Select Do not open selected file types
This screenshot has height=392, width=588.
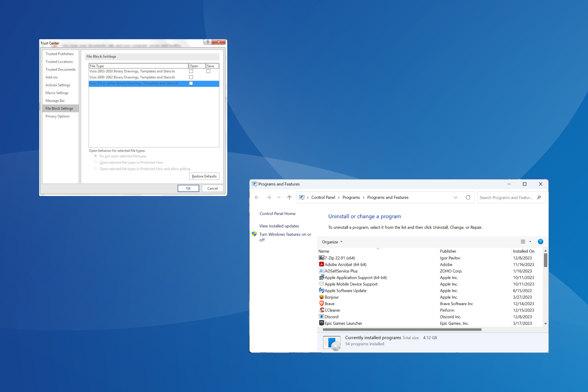point(95,156)
